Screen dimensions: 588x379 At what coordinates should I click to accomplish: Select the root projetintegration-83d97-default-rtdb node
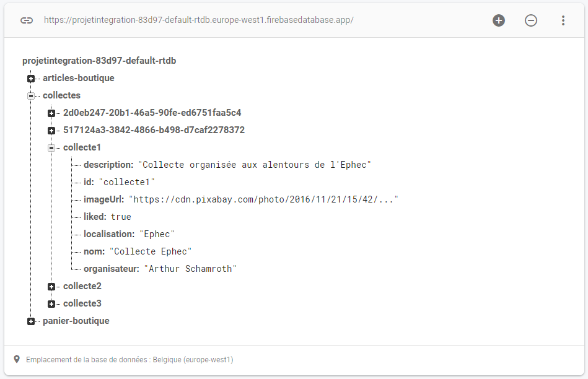click(x=99, y=61)
